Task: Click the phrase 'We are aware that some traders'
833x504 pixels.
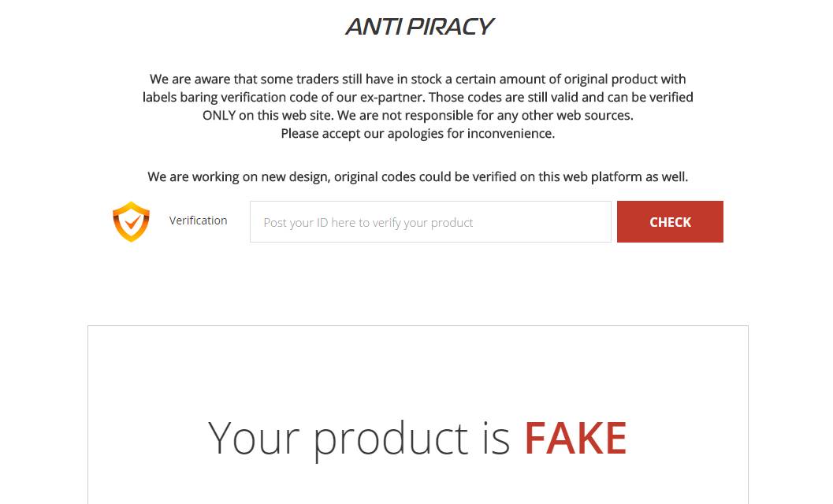Action: [x=244, y=79]
